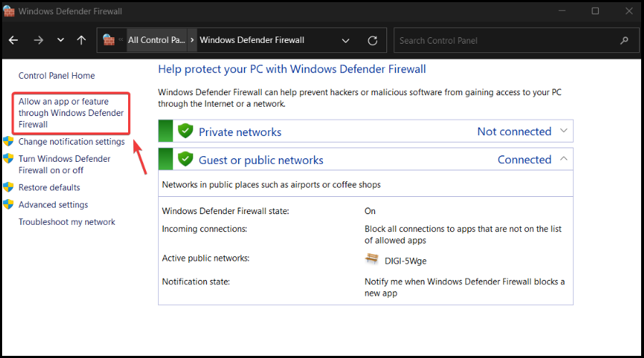Click Windows Defender Firewall state label

click(x=225, y=211)
